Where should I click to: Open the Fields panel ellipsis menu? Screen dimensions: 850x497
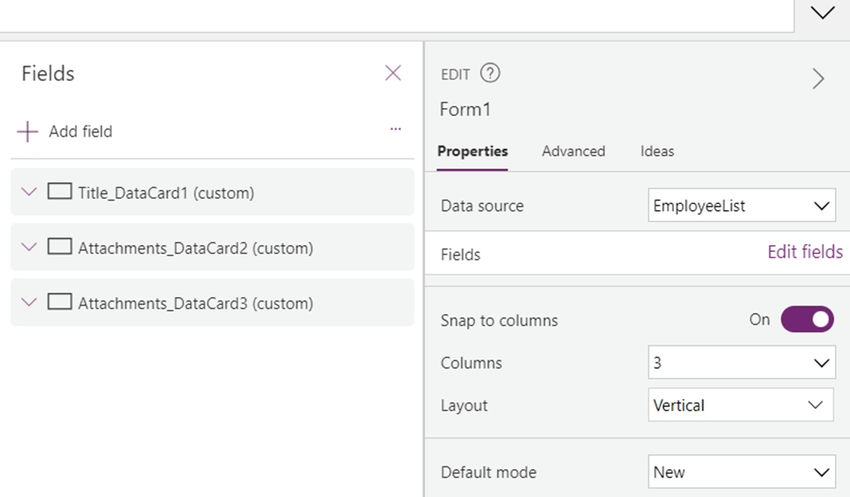pyautogui.click(x=396, y=129)
